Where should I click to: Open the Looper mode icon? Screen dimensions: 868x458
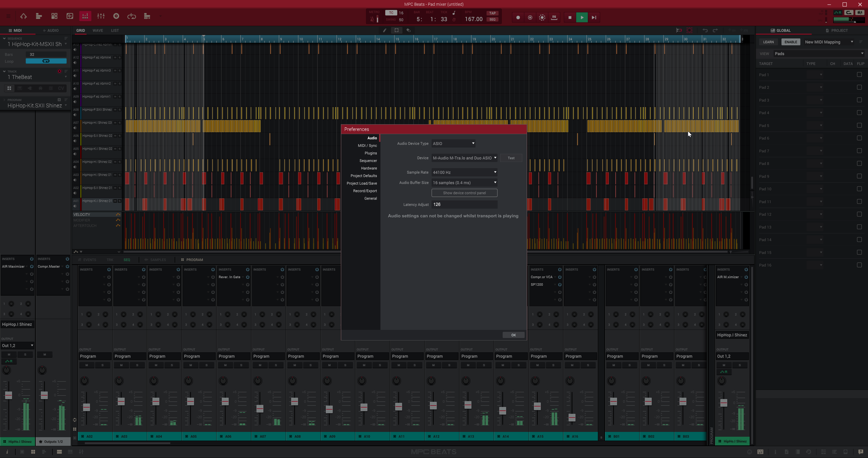pyautogui.click(x=132, y=16)
